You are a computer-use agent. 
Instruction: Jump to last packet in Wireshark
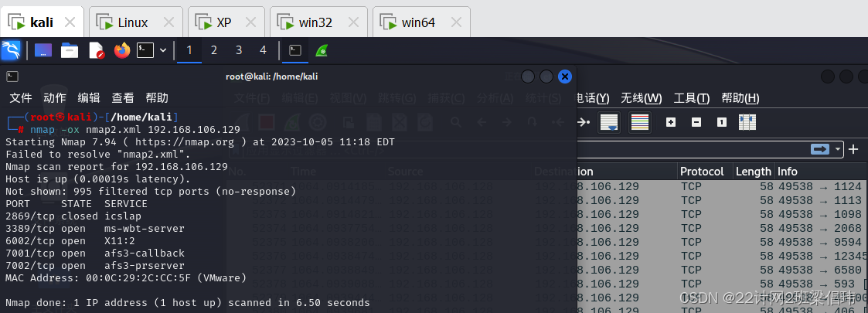click(x=584, y=122)
